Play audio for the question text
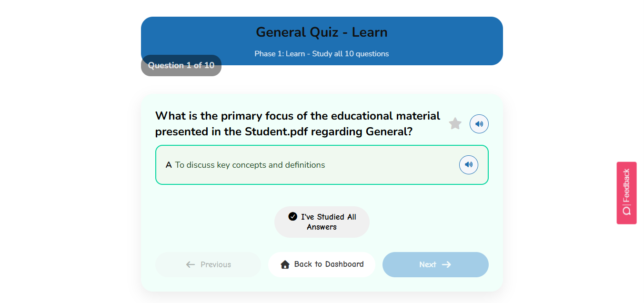The height and width of the screenshot is (303, 644). click(479, 124)
